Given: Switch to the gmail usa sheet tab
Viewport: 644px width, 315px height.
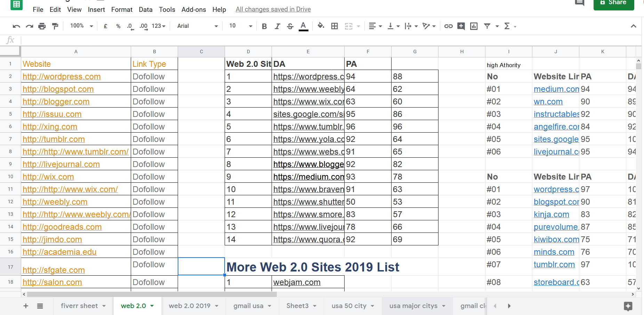Looking at the screenshot, I should tap(248, 306).
